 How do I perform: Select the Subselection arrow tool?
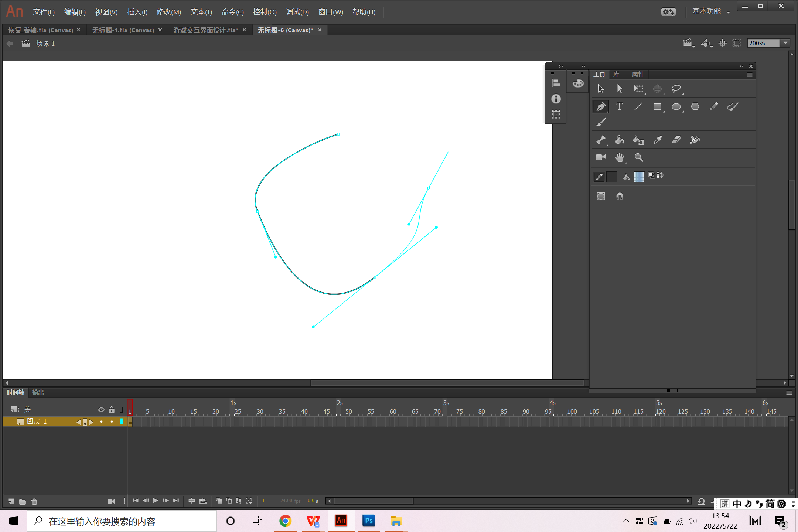[620, 89]
